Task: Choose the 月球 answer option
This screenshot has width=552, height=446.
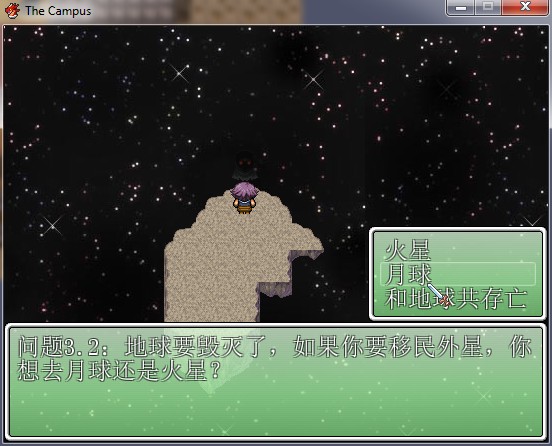Action: (458, 274)
